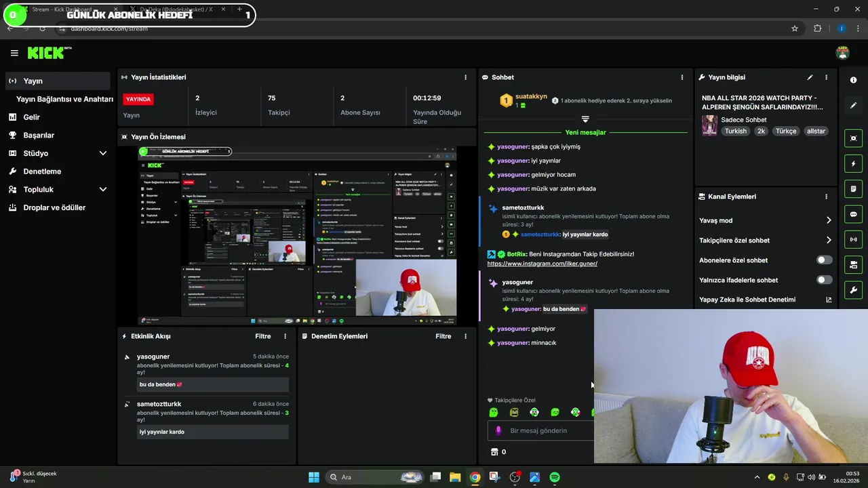The width and height of the screenshot is (868, 488).
Task: Toggle the lightning activity feed icon in right sidebar
Action: click(853, 163)
